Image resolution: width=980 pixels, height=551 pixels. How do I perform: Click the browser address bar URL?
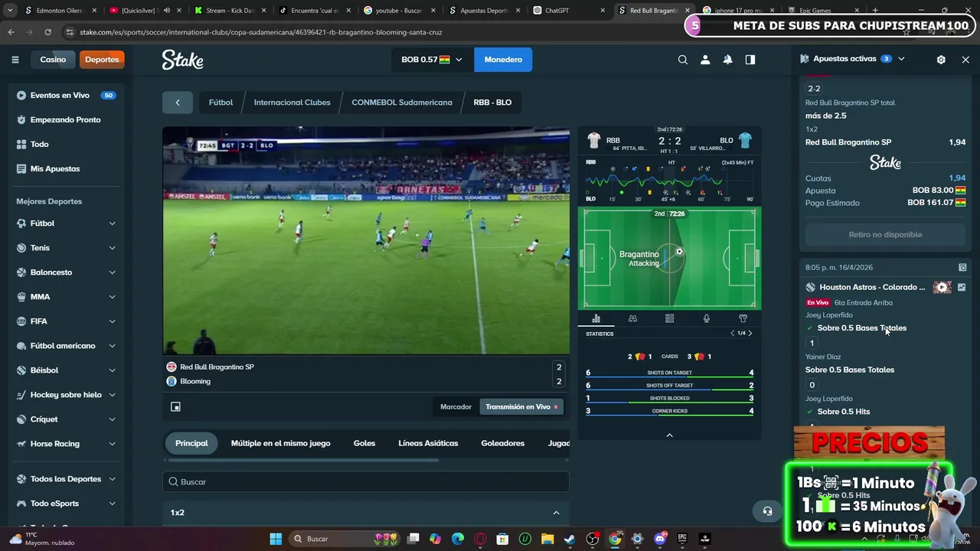(260, 32)
